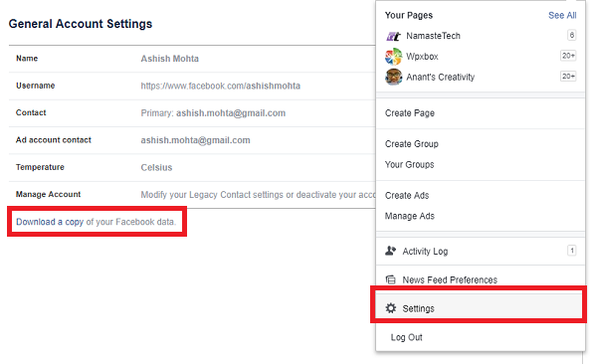Open Manage Ads from dropdown menu

pos(409,216)
